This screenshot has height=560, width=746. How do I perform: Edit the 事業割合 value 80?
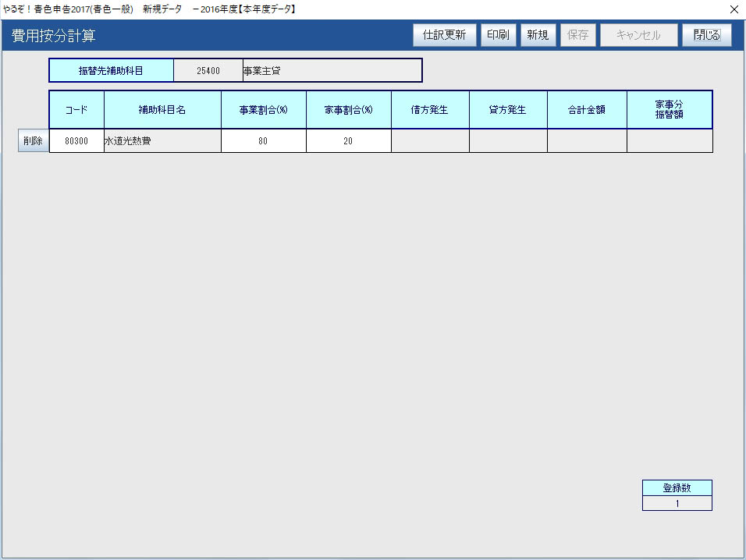[264, 141]
